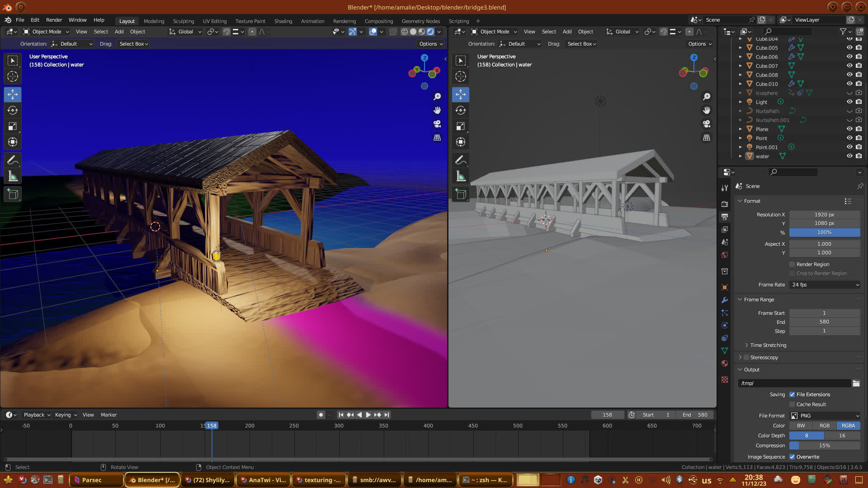Enable the Render Region checkbox
Screen dimensions: 868x488
(792, 264)
